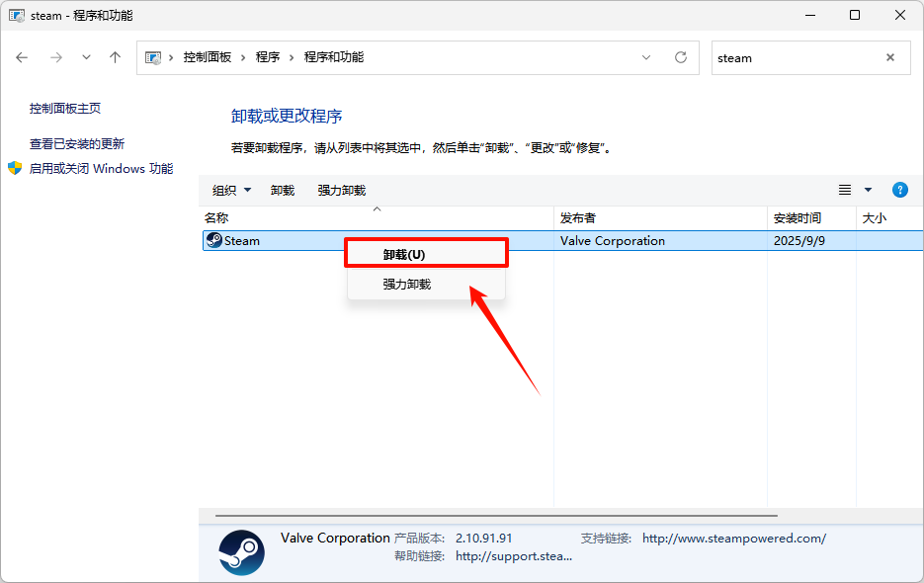Click the shield icon beside Windows 功能

pos(15,169)
